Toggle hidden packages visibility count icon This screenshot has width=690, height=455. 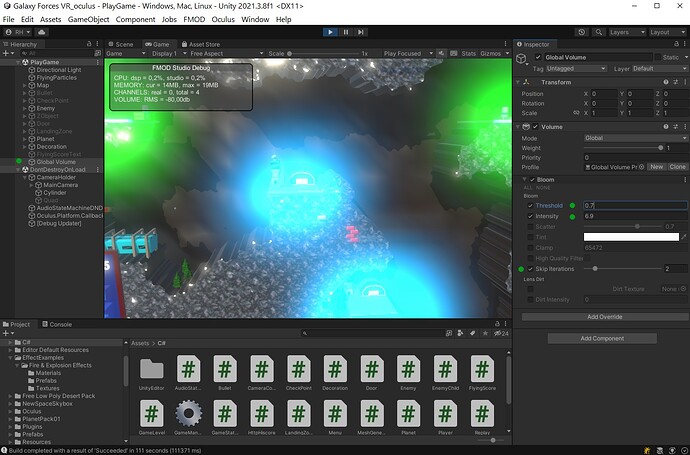point(501,334)
